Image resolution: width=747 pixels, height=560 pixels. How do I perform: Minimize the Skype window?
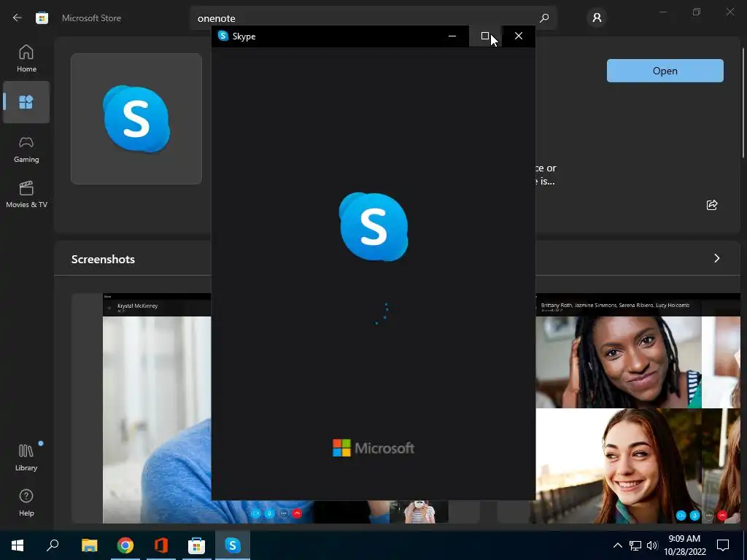[x=452, y=36]
